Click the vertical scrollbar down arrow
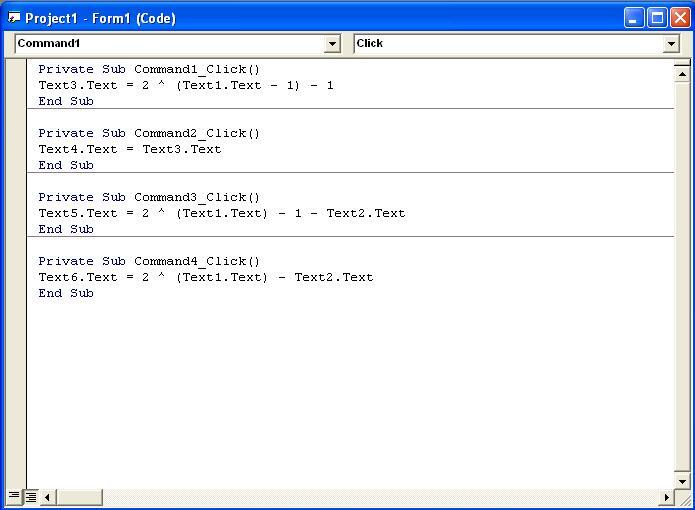Image resolution: width=695 pixels, height=510 pixels. point(682,481)
